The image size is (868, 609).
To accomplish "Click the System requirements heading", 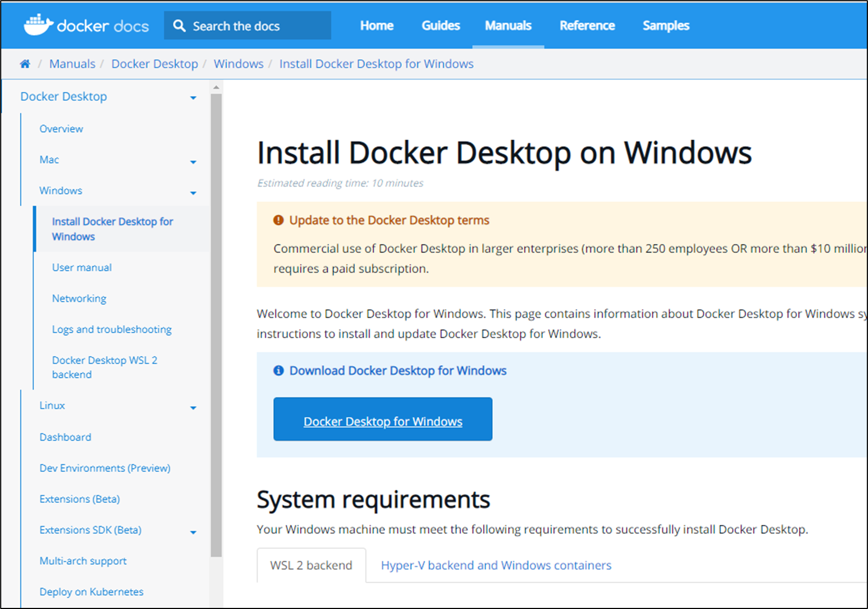I will tap(373, 499).
